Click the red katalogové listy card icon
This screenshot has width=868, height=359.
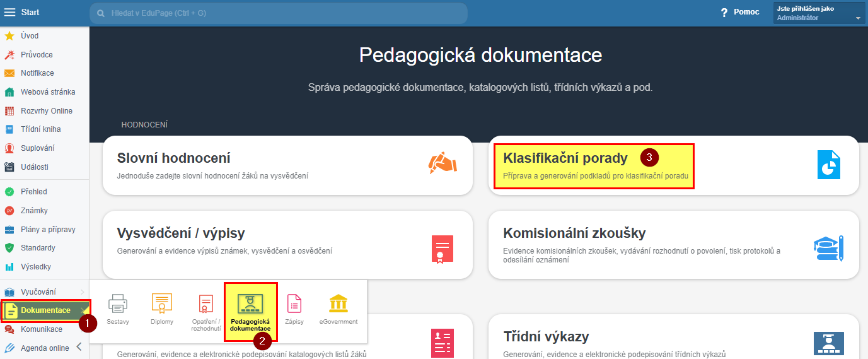tap(443, 343)
